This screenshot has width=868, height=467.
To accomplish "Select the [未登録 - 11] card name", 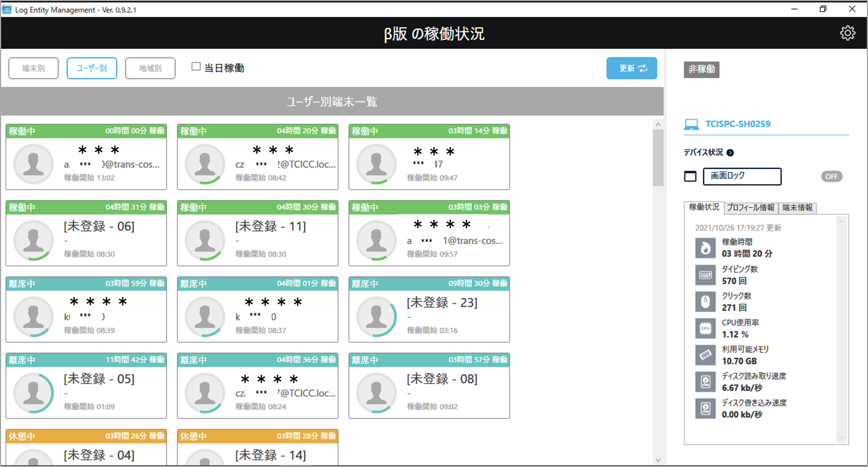I will coord(271,227).
